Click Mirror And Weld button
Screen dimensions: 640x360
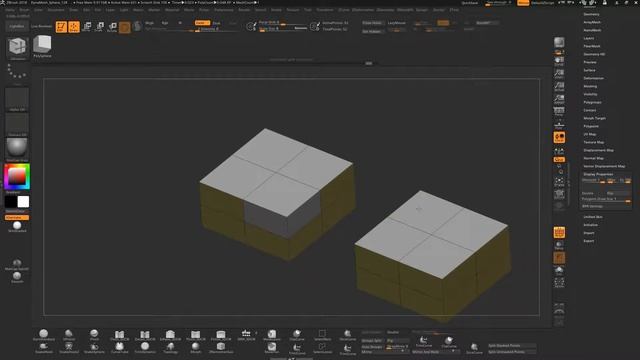coord(436,351)
